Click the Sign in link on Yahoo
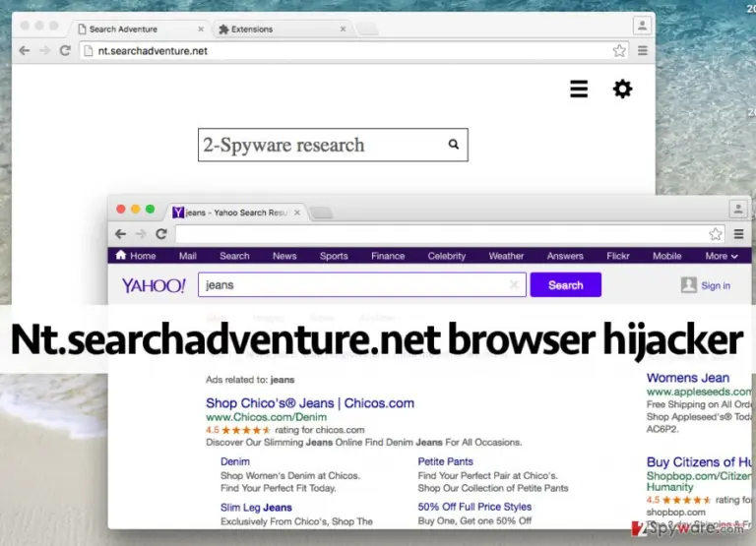Image resolution: width=756 pixels, height=546 pixels. [716, 285]
